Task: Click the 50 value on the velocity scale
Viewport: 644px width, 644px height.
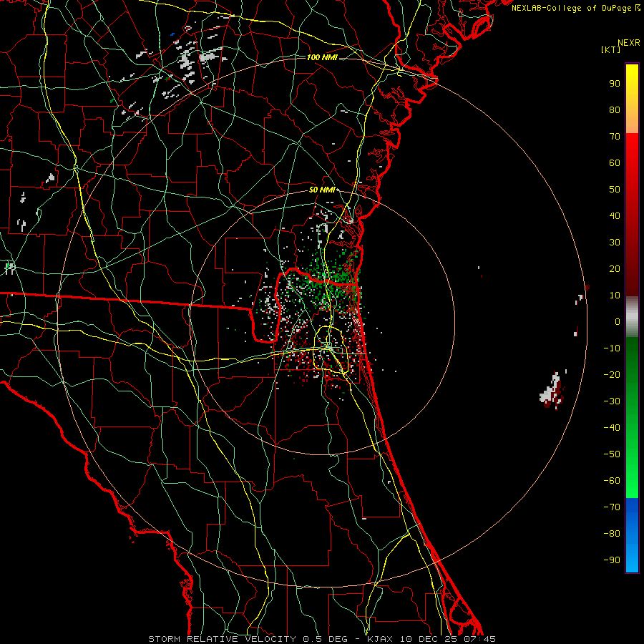Action: (x=615, y=190)
